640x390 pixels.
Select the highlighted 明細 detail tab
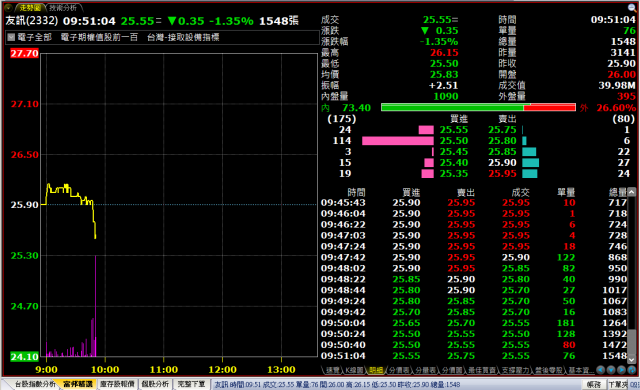[x=376, y=370]
